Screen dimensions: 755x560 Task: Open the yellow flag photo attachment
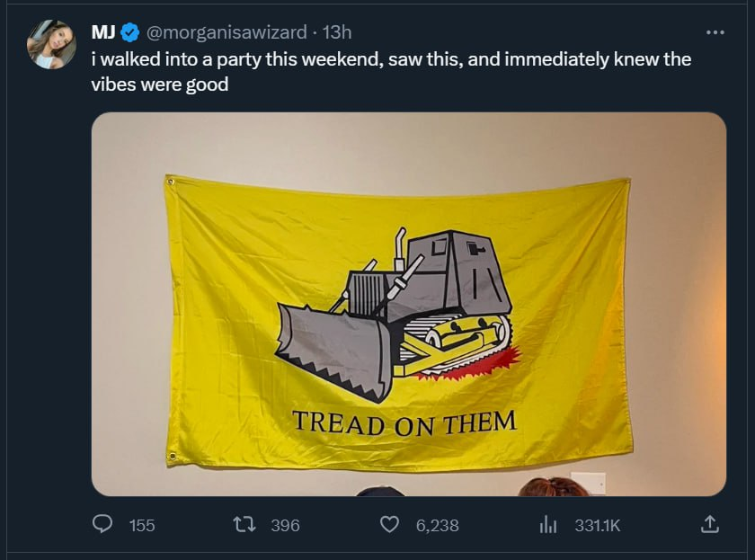pos(409,305)
